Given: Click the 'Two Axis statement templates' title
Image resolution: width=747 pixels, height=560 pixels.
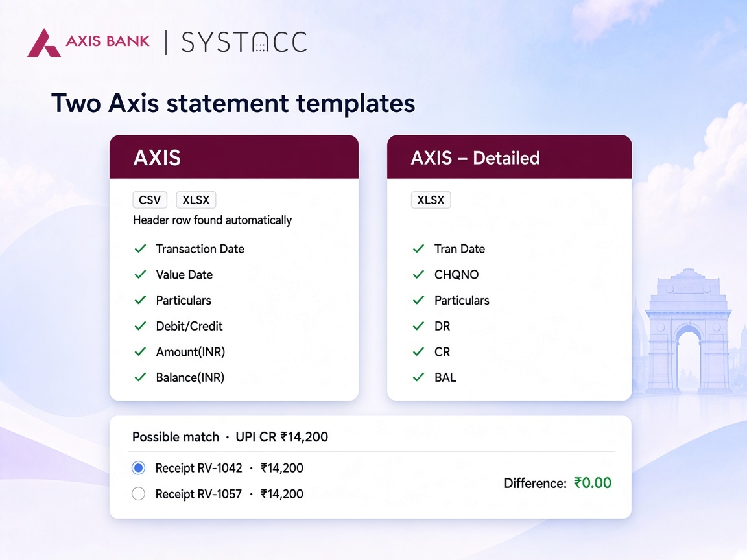Looking at the screenshot, I should [233, 103].
